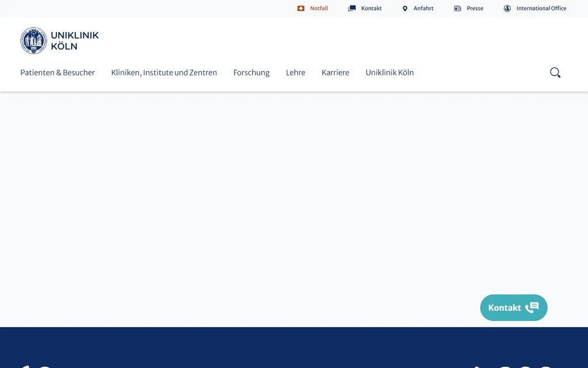This screenshot has width=588, height=368.
Task: Click the teal floating Kontakt button
Action: [514, 307]
